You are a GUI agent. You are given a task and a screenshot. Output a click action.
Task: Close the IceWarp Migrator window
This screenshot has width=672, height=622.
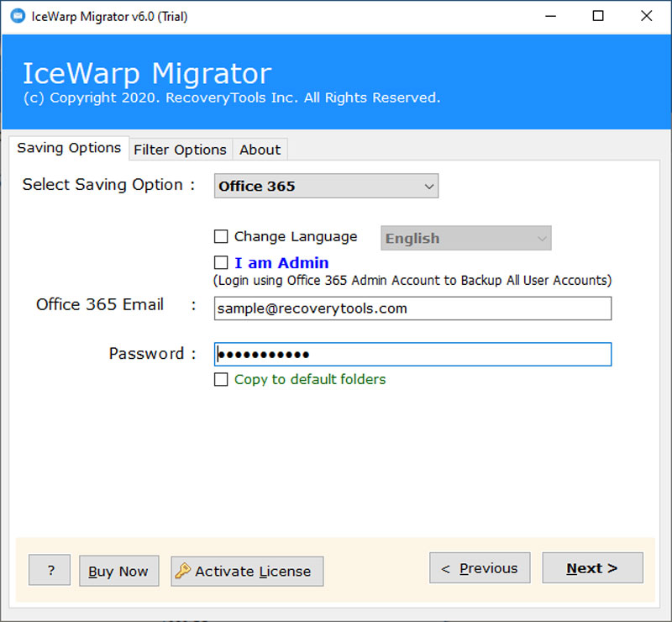646,16
